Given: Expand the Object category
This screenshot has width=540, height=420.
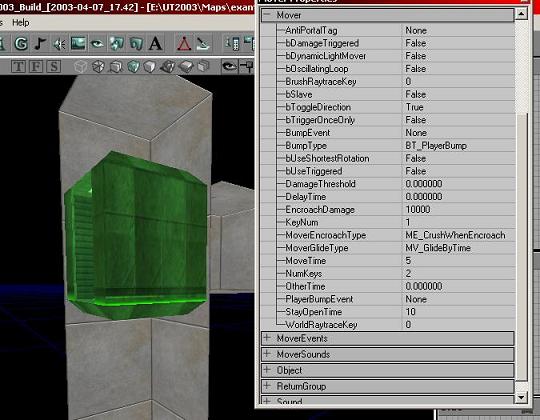Looking at the screenshot, I should pyautogui.click(x=267, y=370).
